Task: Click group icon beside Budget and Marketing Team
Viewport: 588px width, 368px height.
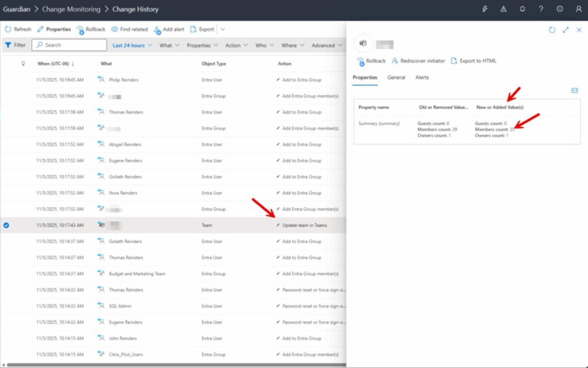Action: [101, 273]
